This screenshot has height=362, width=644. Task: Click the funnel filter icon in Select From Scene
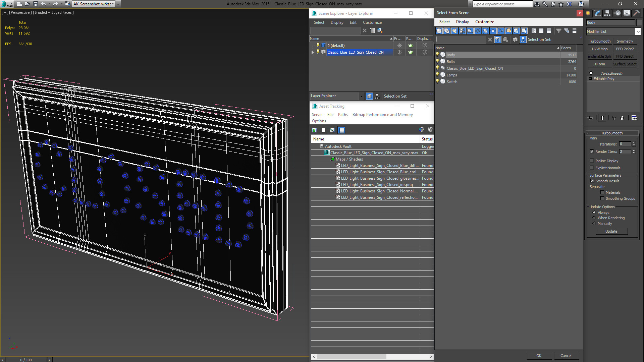click(559, 31)
